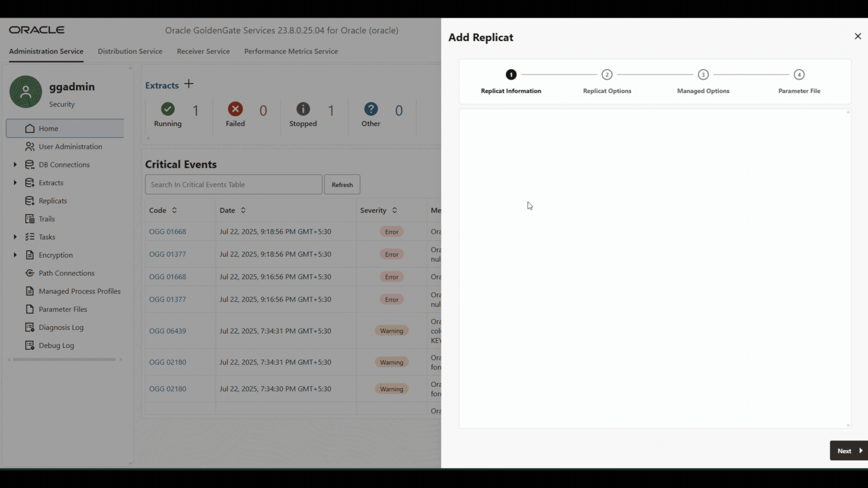Open Path Connections in the sidebar
This screenshot has height=488, width=868.
pos(66,273)
